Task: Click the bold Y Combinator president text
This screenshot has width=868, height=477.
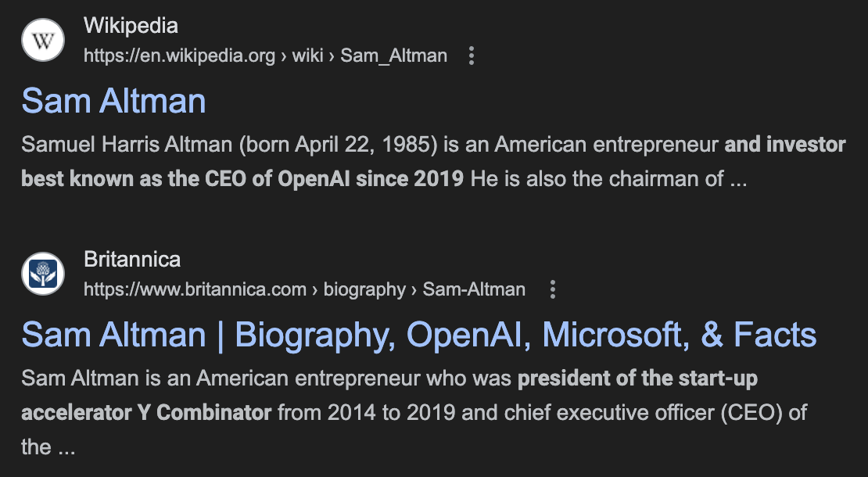Action: tap(146, 412)
